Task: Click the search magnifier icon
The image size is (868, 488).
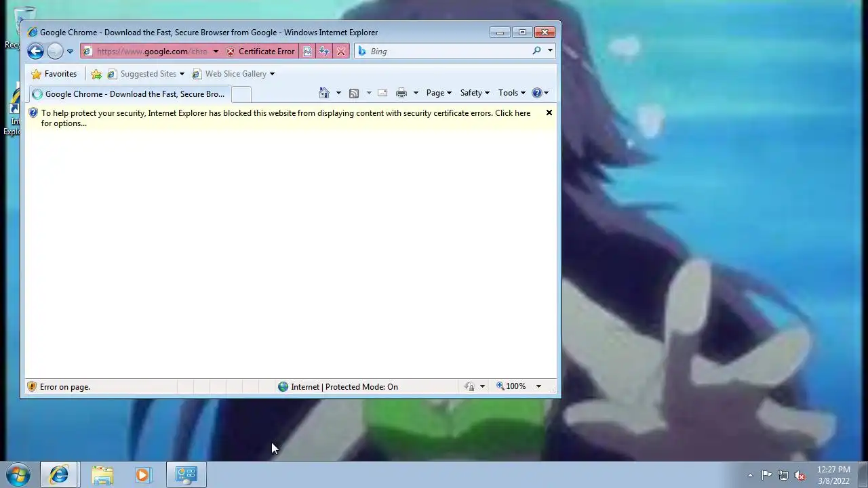Action: tap(536, 51)
